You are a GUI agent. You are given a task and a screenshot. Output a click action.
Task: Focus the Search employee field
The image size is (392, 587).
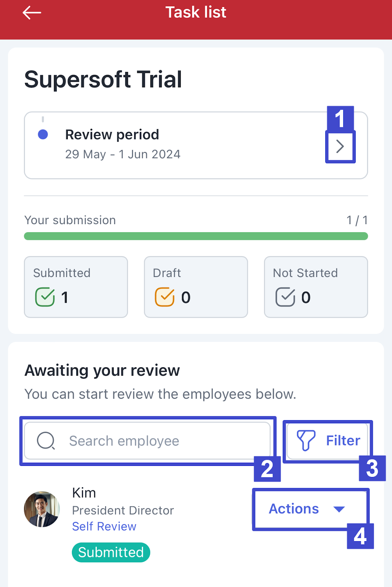pyautogui.click(x=147, y=441)
